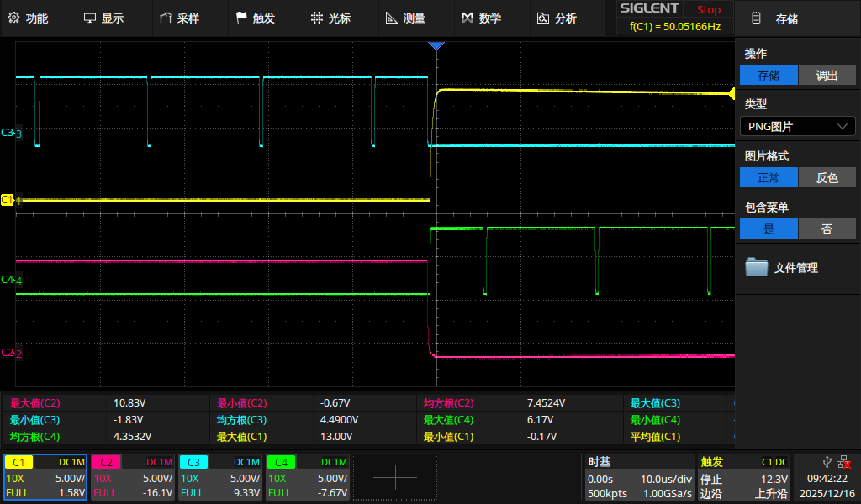This screenshot has width=861, height=504.
Task: Click the blue trigger position marker
Action: click(x=436, y=46)
